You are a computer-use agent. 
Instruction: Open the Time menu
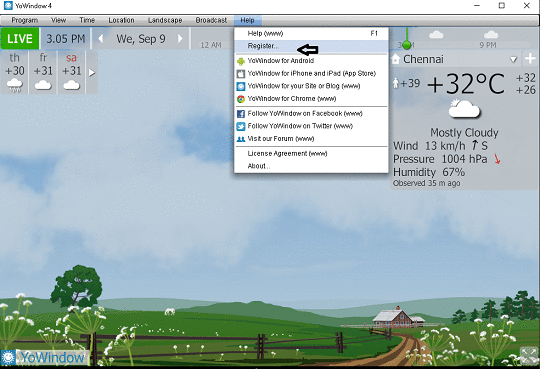[x=87, y=20]
